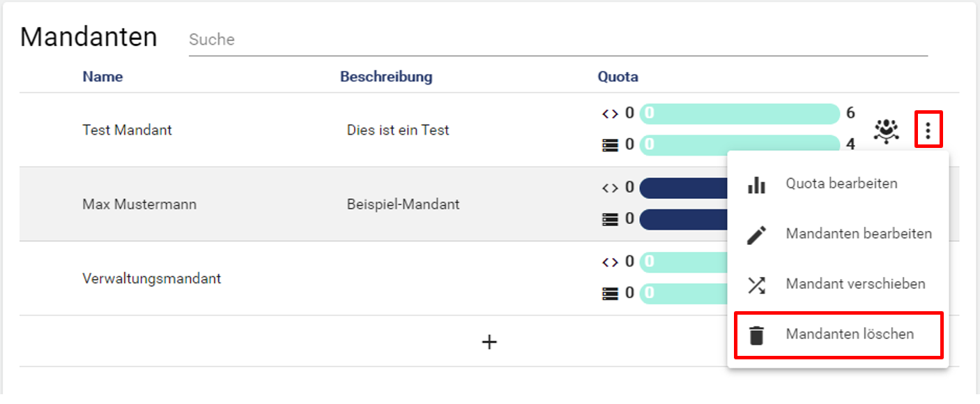Click the bar chart icon beside Quota bearbeiten
Viewport: 980px width, 404px height.
point(756,184)
